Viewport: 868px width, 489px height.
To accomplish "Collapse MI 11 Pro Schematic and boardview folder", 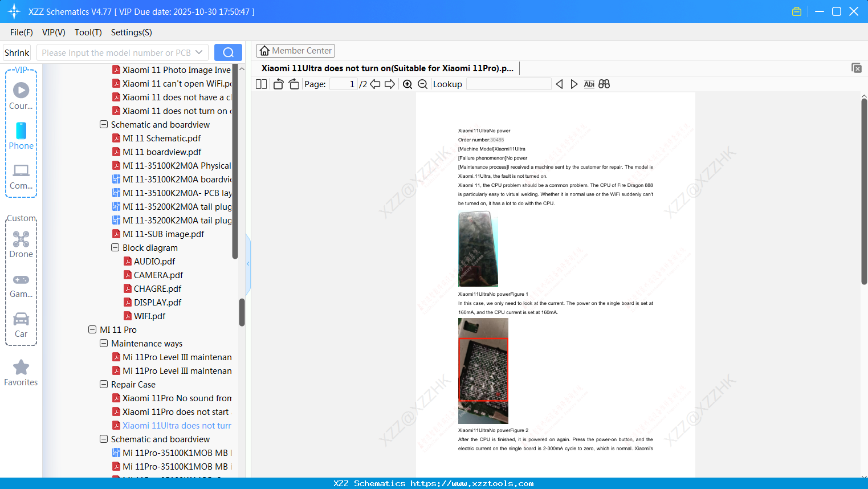I will 104,439.
